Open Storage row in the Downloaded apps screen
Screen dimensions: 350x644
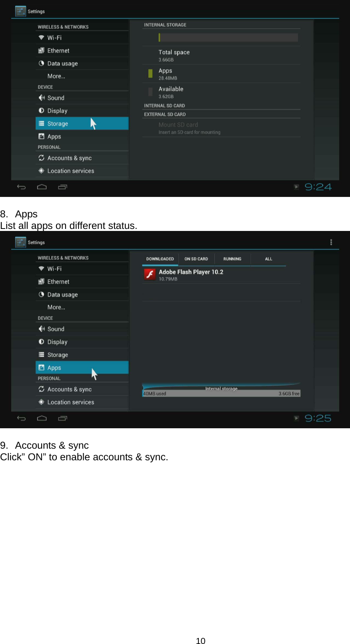(x=82, y=355)
